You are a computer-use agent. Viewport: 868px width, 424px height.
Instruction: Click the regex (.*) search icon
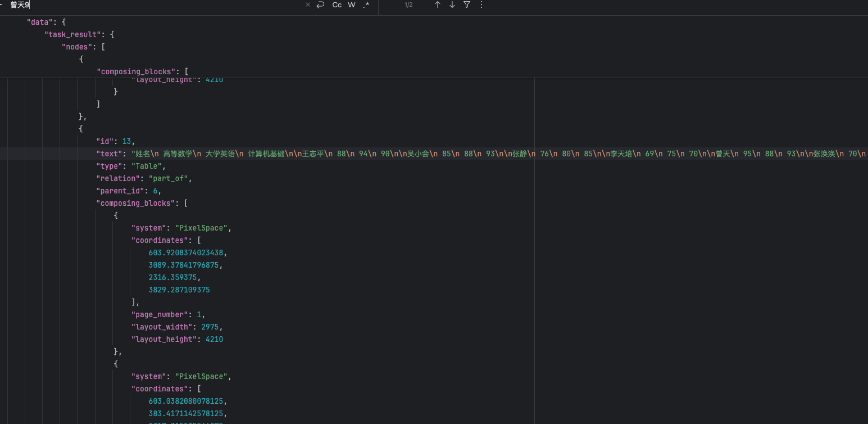click(366, 5)
